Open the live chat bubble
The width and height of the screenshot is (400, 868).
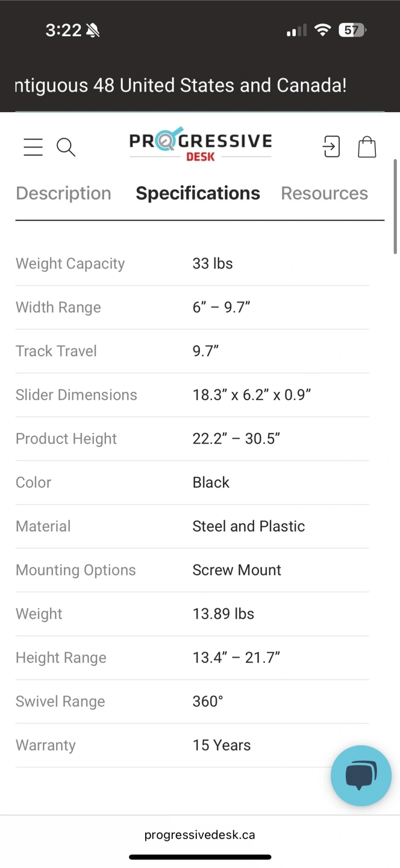pos(361,775)
